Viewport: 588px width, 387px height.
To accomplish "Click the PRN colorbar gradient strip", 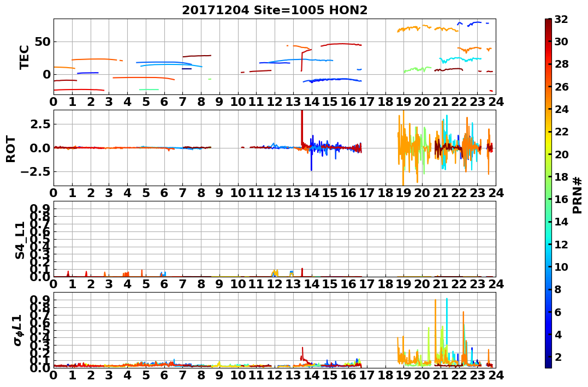I will pos(548,193).
